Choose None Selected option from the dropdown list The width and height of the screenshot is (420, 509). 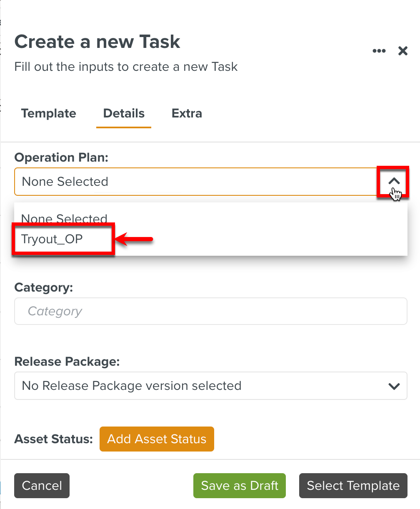(64, 218)
